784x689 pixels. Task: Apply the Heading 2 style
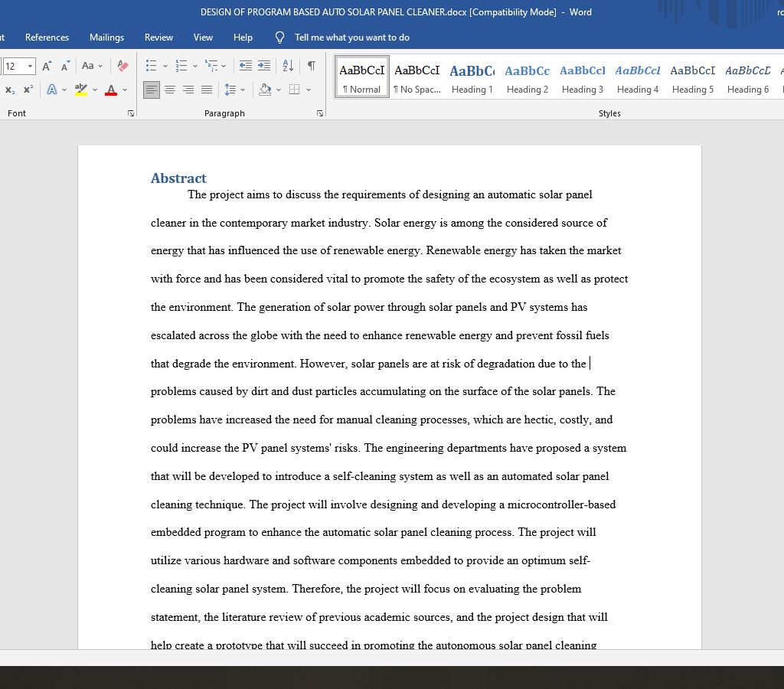[528, 77]
